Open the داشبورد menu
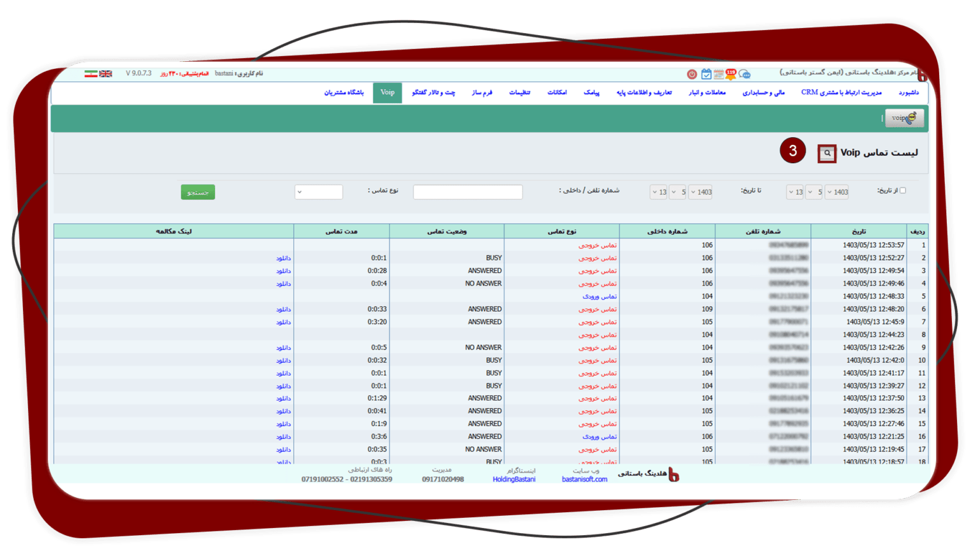 click(x=909, y=93)
